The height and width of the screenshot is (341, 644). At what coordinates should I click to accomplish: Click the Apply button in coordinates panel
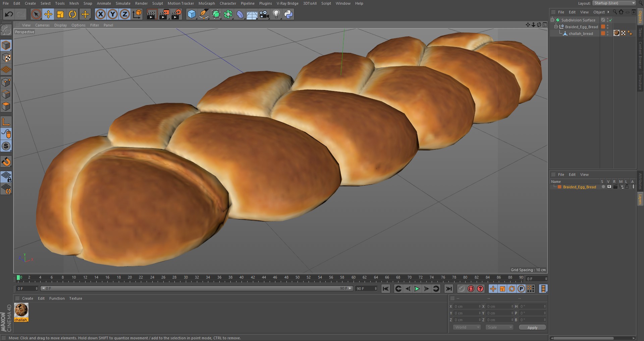(532, 328)
